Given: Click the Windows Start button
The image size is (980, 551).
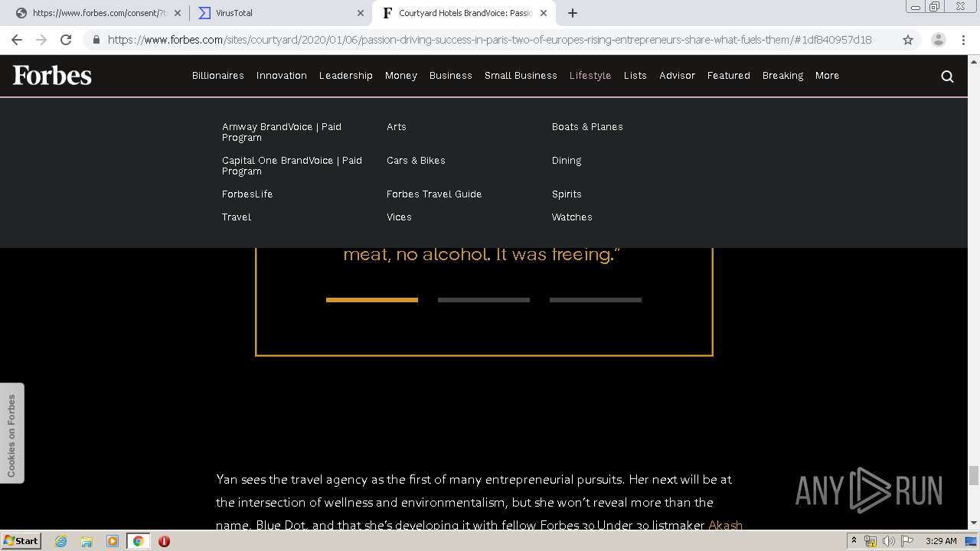Looking at the screenshot, I should coord(21,541).
